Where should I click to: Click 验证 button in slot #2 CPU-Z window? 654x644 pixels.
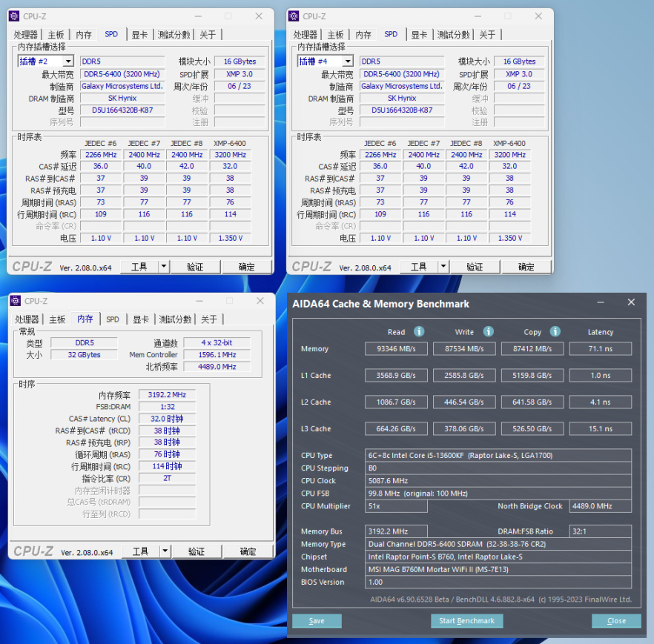point(195,266)
